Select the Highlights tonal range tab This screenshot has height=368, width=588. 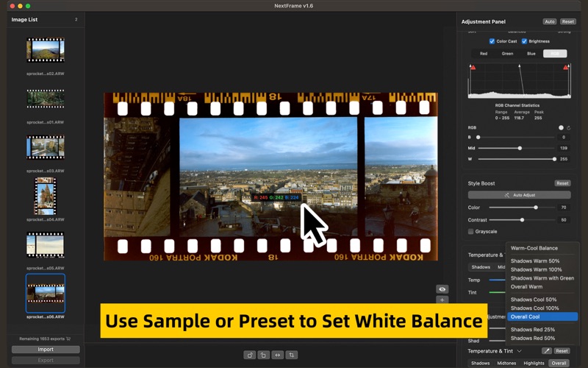(x=534, y=363)
